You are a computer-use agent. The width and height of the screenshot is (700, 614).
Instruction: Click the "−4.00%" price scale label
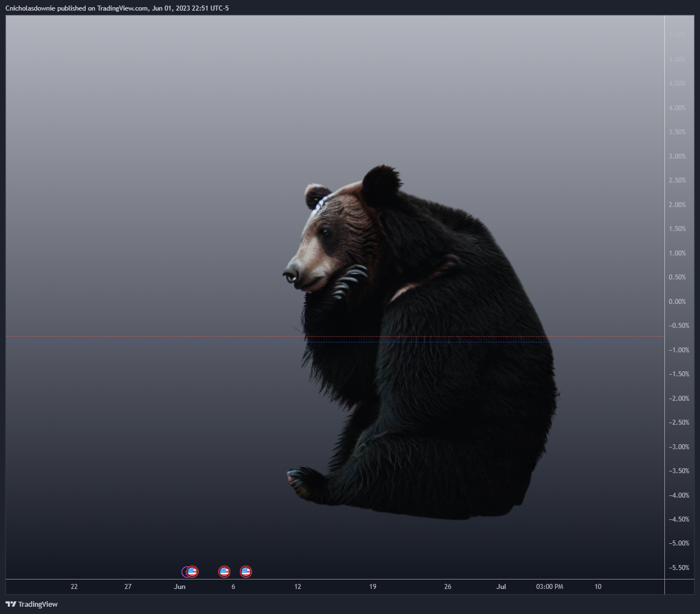pyautogui.click(x=679, y=495)
